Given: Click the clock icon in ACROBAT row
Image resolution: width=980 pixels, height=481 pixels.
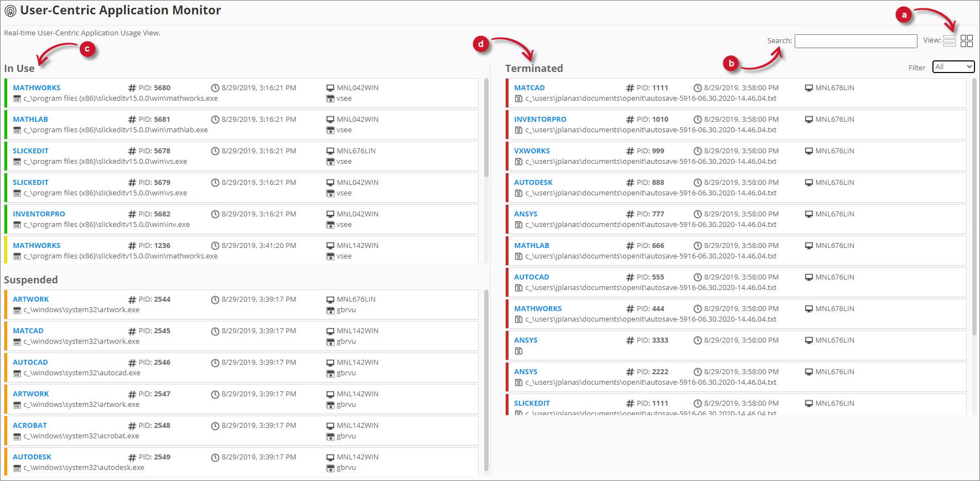Looking at the screenshot, I should [x=215, y=426].
